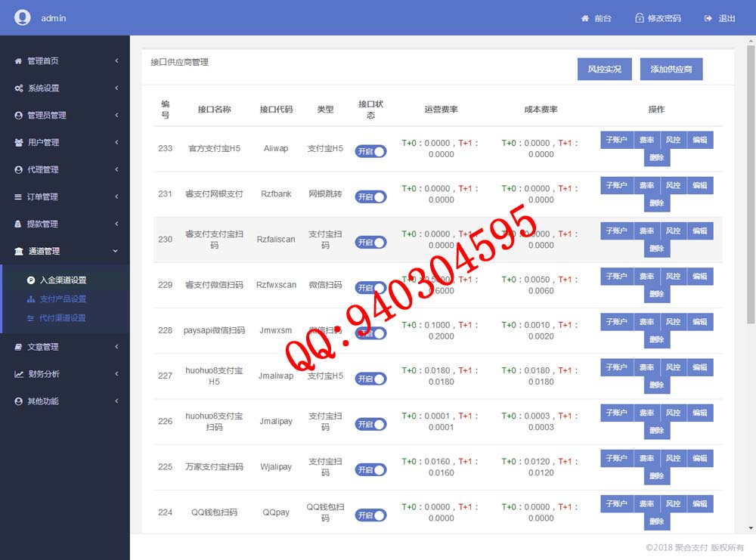Click the 用户管理 group icon
This screenshot has height=560, width=756.
pos(18,142)
